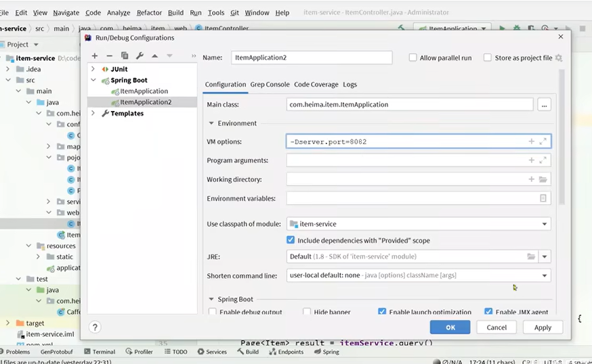The height and width of the screenshot is (364, 592).
Task: Open edit templates wrench icon
Action: click(x=140, y=56)
